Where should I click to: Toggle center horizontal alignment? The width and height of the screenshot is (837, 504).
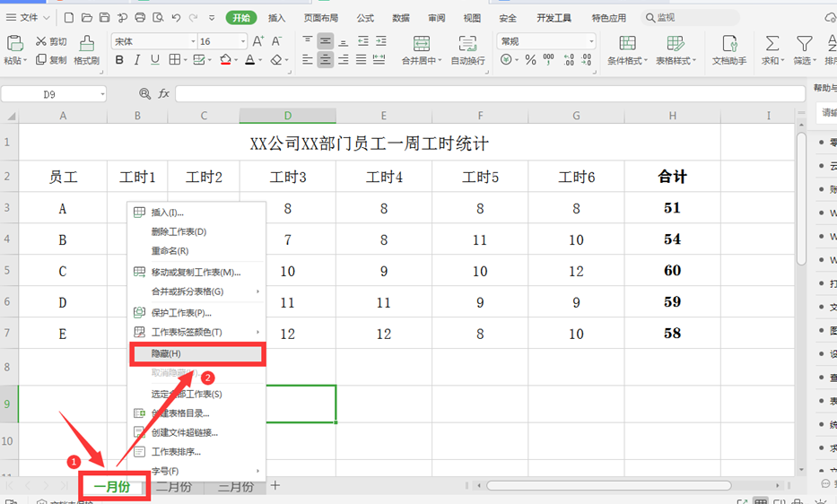tap(325, 60)
